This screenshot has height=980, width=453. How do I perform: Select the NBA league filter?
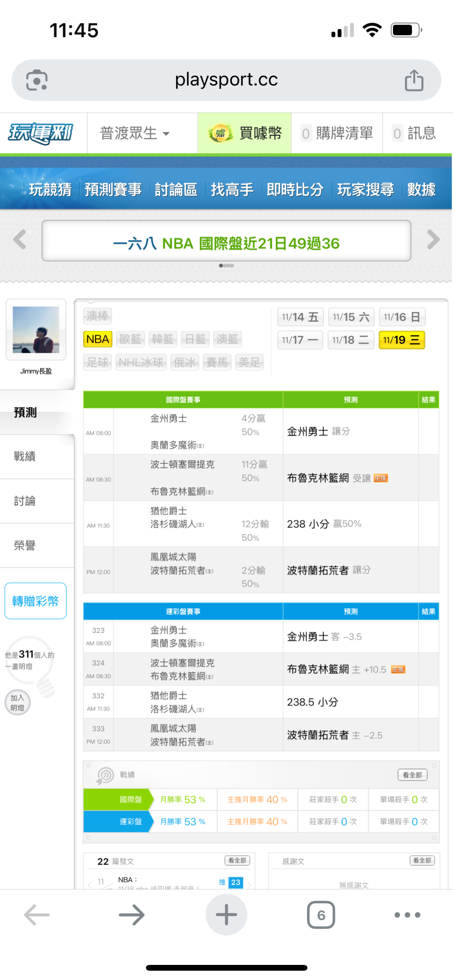[x=98, y=339]
